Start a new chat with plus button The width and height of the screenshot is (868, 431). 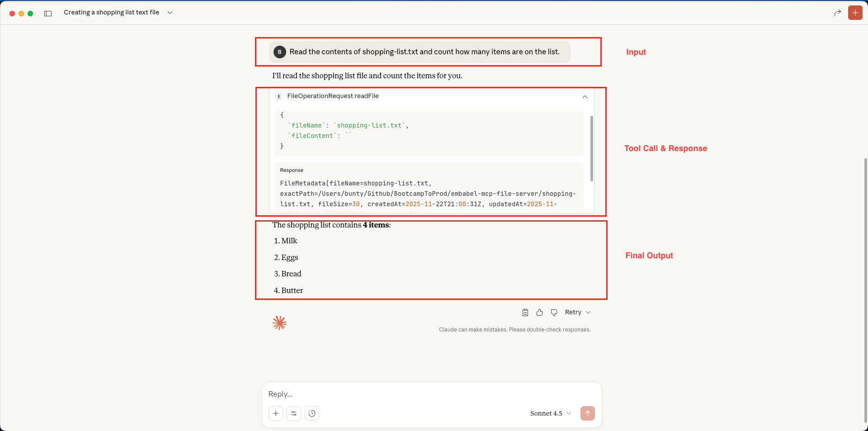[855, 13]
